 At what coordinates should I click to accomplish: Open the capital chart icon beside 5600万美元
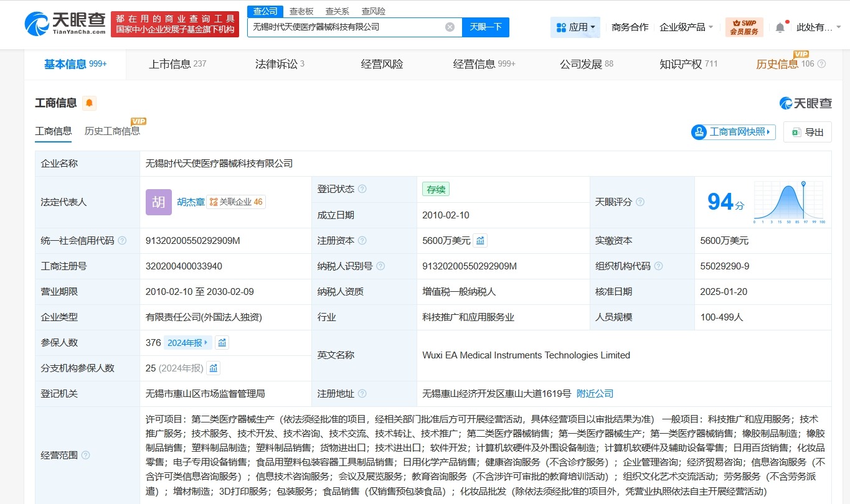point(479,240)
